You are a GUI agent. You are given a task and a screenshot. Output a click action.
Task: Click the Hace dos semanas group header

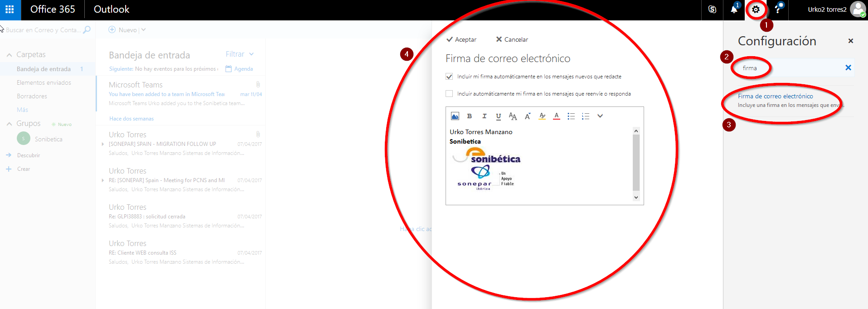point(131,119)
